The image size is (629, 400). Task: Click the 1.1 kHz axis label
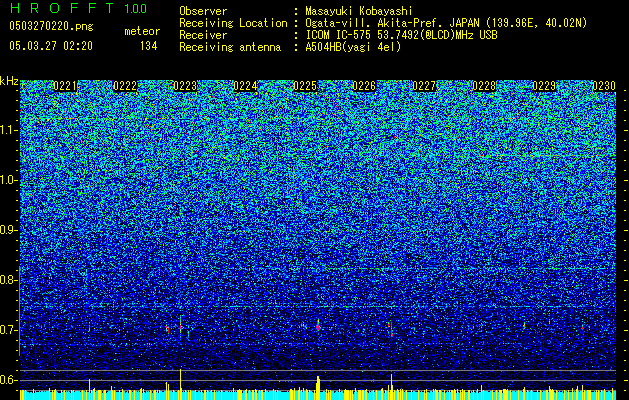point(8,130)
